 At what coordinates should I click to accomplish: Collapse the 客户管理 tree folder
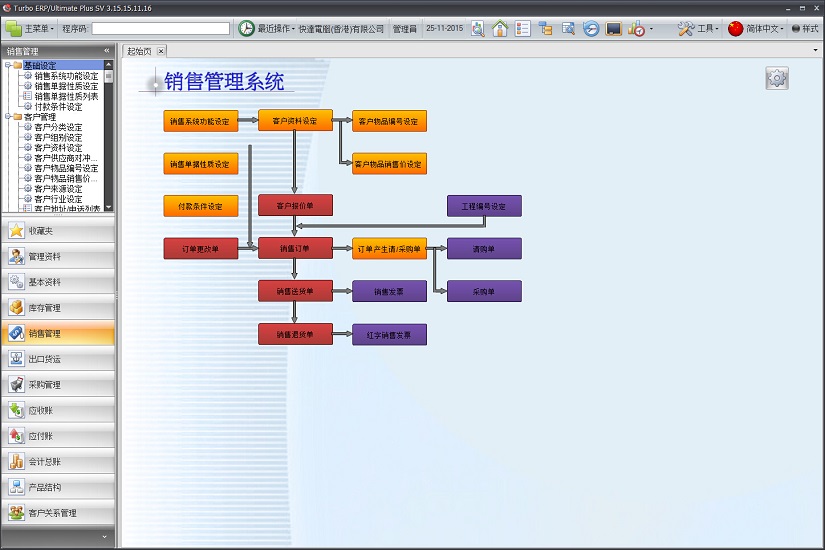click(8, 116)
